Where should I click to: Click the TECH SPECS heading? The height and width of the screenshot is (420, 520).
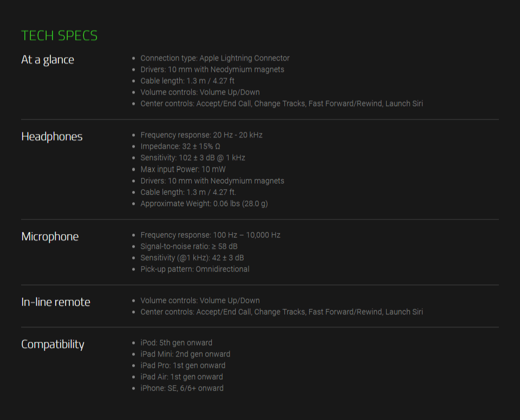coord(60,36)
